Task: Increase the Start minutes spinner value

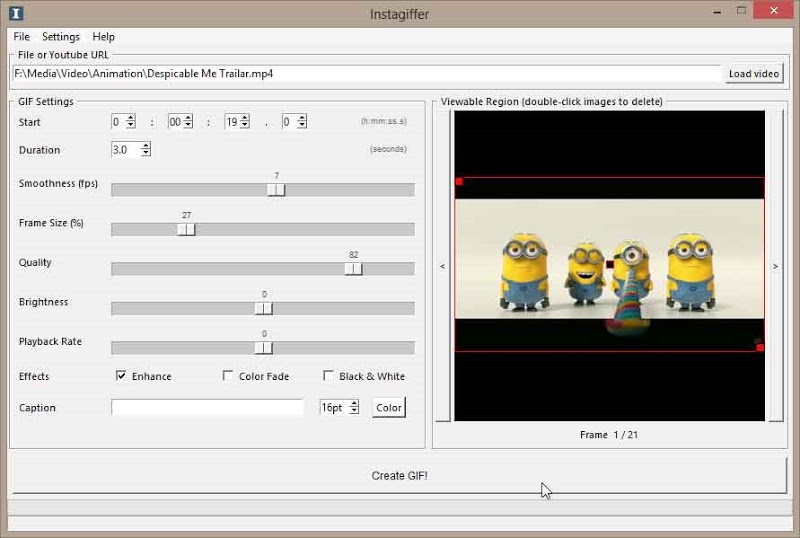Action: [188, 118]
